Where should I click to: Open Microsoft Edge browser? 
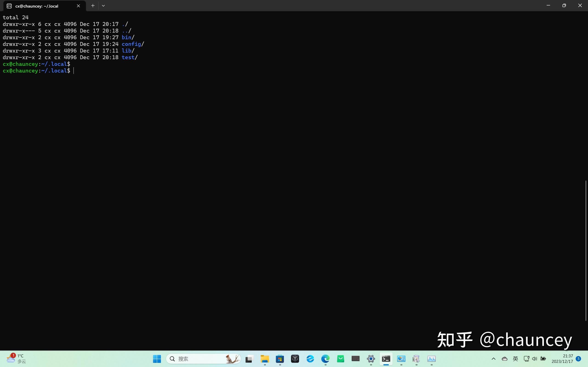(x=325, y=359)
